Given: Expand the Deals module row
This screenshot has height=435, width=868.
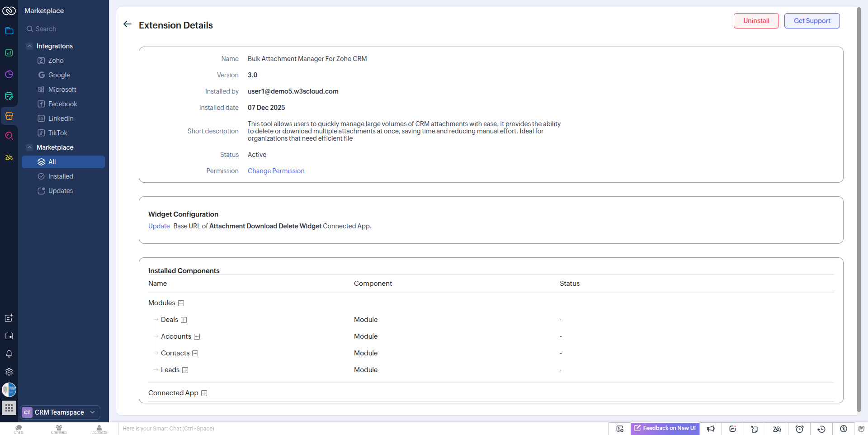Looking at the screenshot, I should 184,320.
